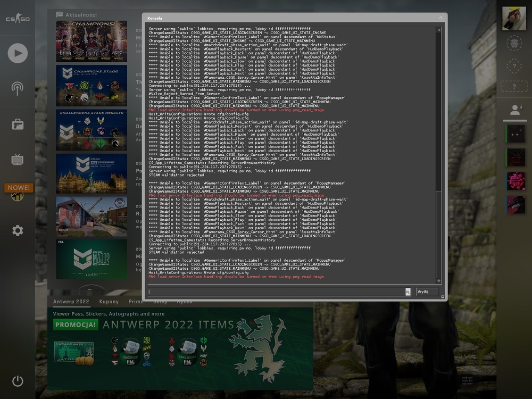
Task: Click the console scrollbar down arrow
Action: click(x=439, y=280)
